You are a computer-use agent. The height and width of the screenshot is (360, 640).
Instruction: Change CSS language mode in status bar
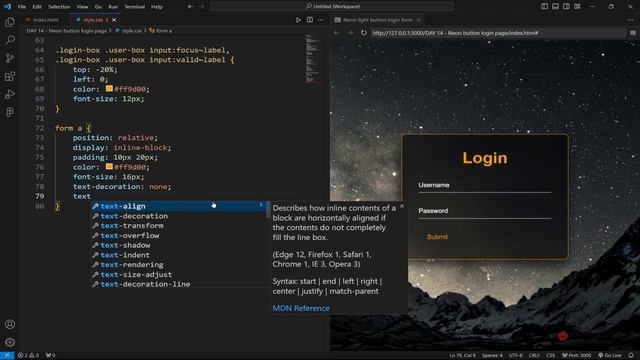[x=551, y=356]
